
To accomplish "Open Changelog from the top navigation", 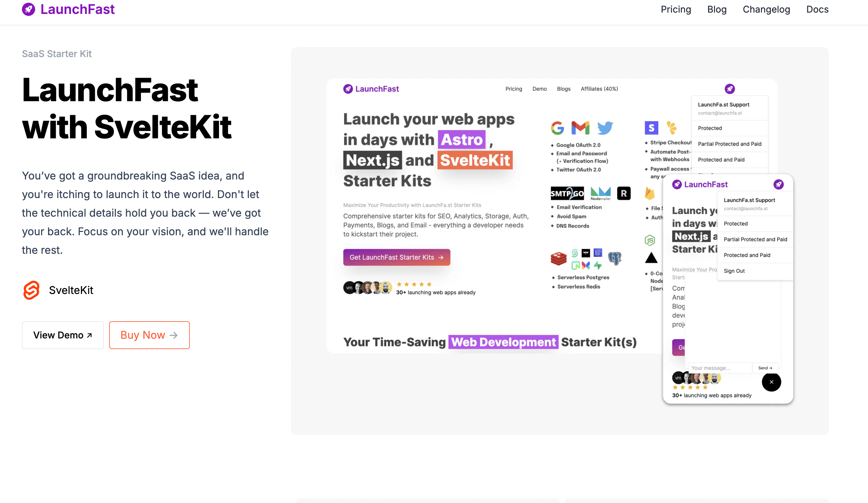I will [x=766, y=9].
